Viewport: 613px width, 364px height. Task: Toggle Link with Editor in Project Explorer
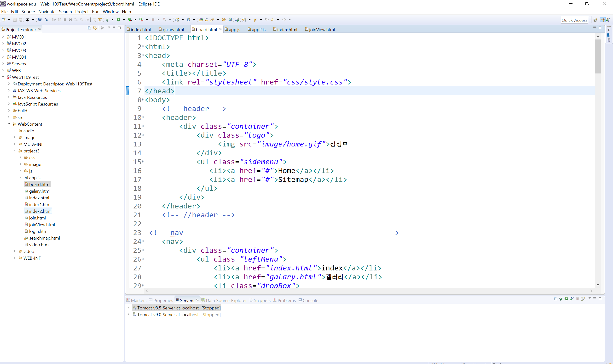(95, 28)
